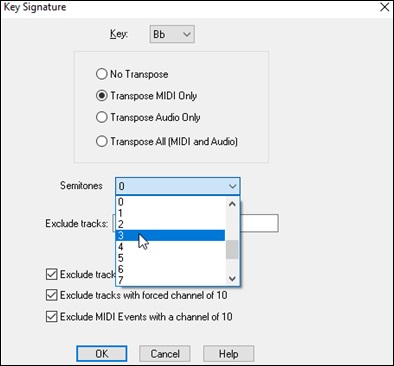Pick 5 from the semitones list

point(170,258)
